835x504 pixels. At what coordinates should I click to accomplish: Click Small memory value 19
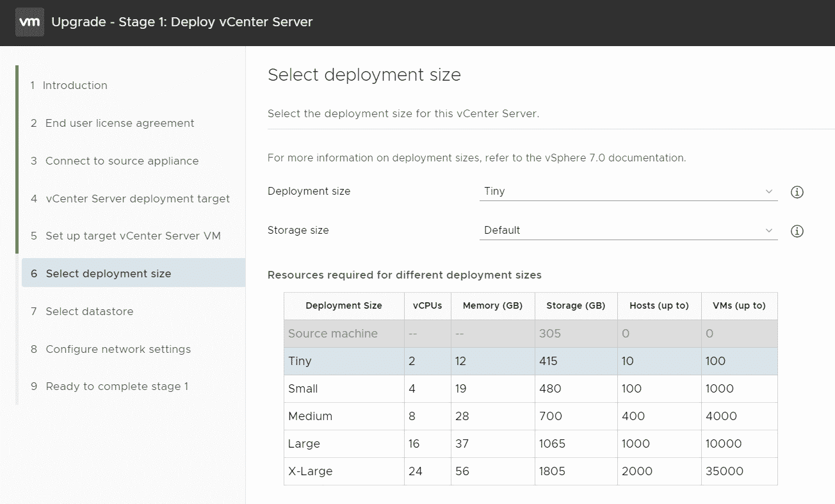461,389
